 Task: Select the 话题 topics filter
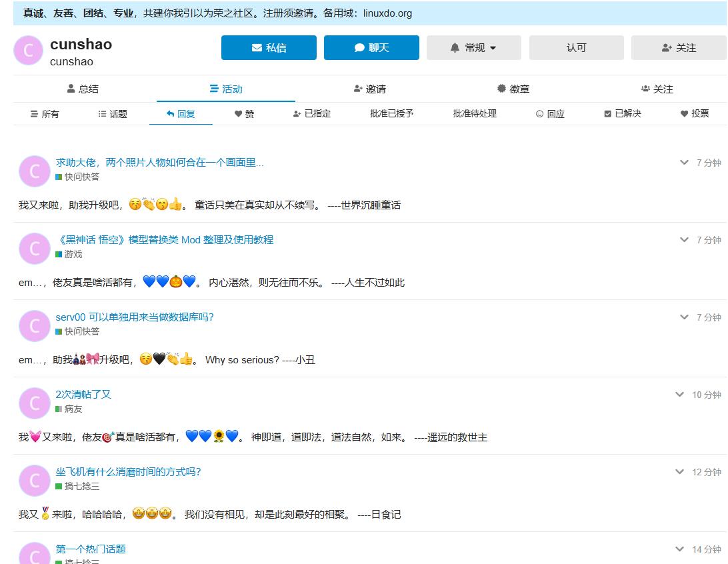click(113, 114)
